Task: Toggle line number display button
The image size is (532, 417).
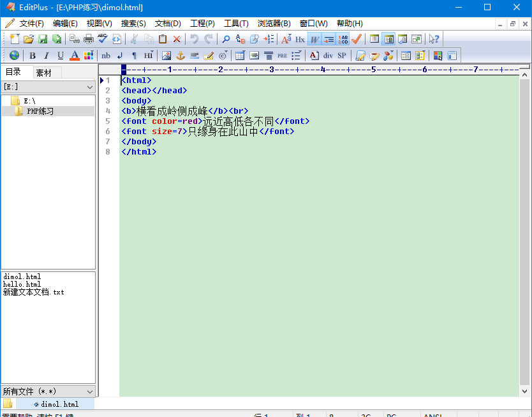Action: tap(343, 39)
